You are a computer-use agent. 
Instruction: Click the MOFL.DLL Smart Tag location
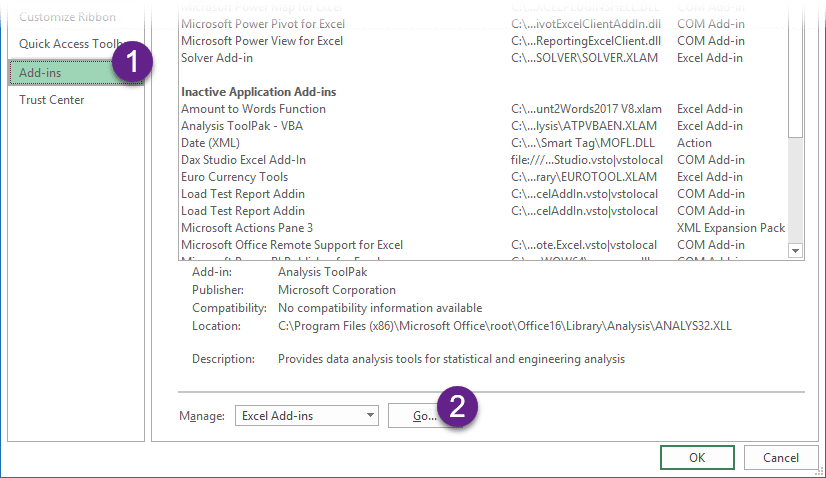pos(583,143)
